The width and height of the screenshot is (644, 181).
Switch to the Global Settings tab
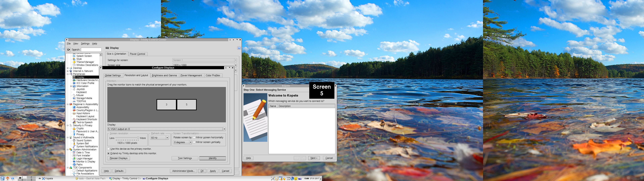[113, 75]
